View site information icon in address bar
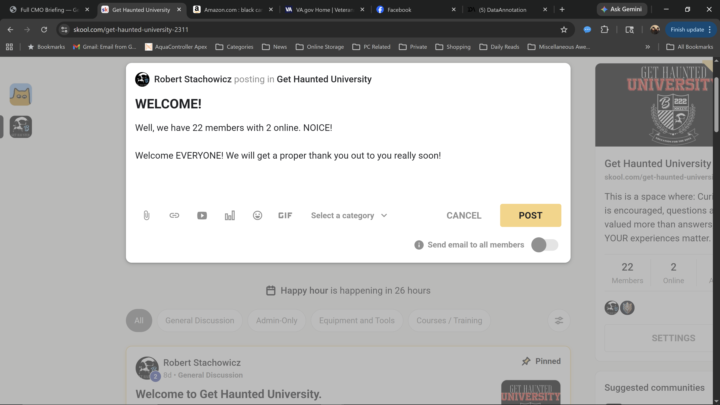This screenshot has width=720, height=405. coord(64,29)
